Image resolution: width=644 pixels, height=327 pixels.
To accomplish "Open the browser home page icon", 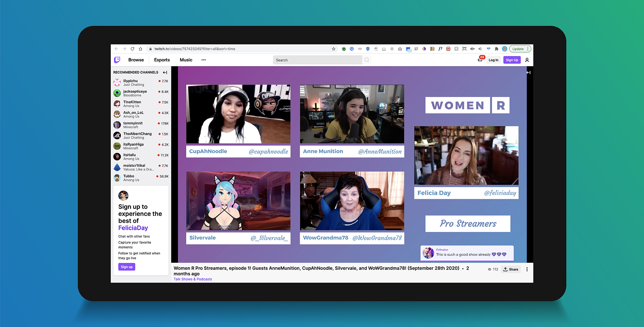I will pos(140,49).
